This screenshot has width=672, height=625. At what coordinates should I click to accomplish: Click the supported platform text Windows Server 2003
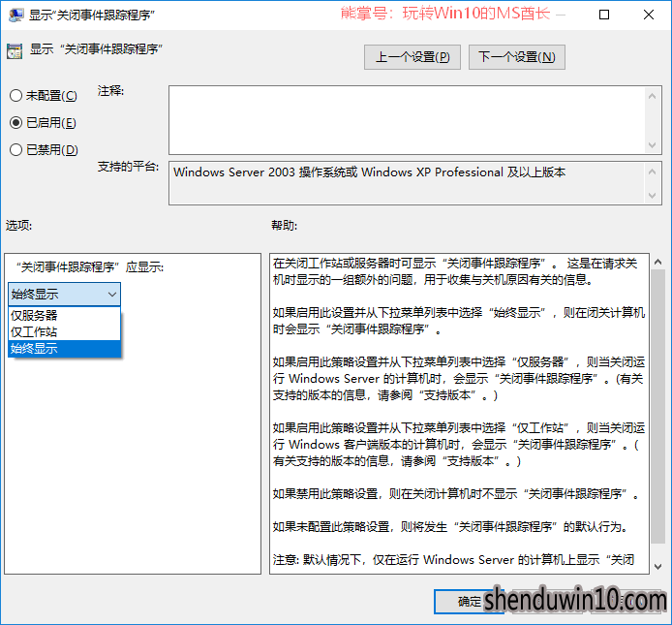(x=369, y=172)
